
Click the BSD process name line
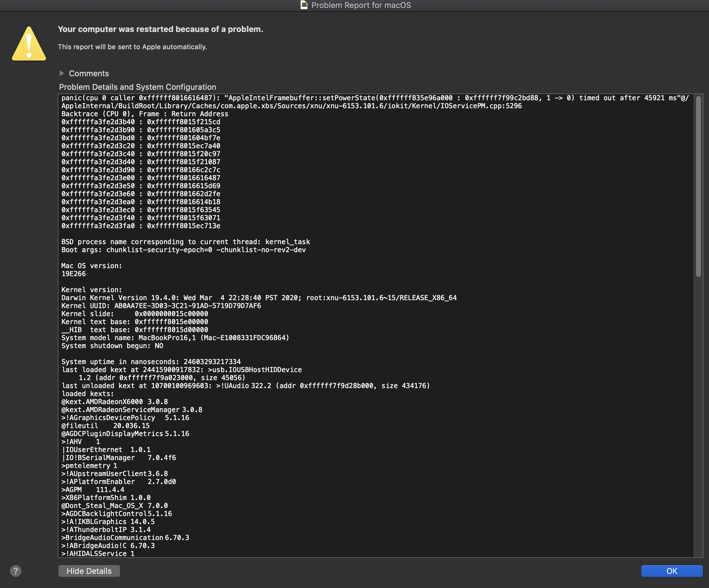coord(185,242)
